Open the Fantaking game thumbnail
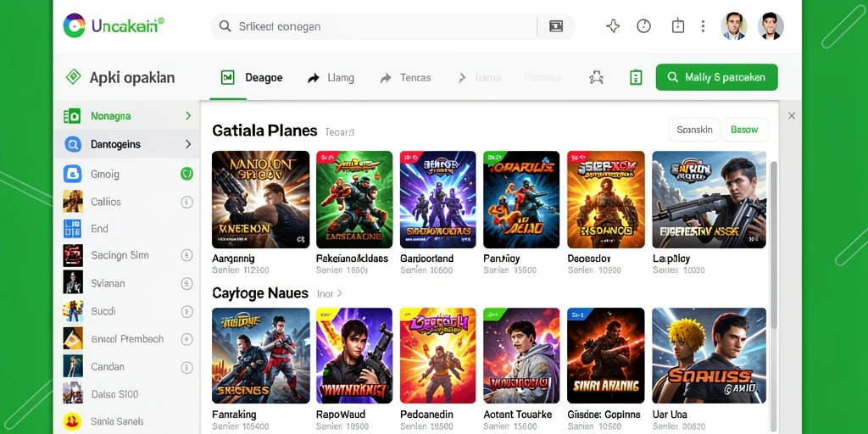Screen dimensions: 868x434 point(261,355)
